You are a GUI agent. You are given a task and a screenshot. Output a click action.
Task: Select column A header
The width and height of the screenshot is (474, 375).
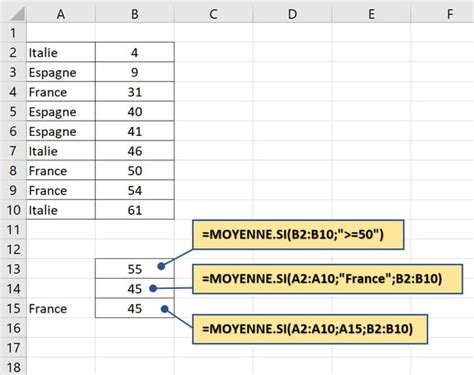tap(61, 14)
